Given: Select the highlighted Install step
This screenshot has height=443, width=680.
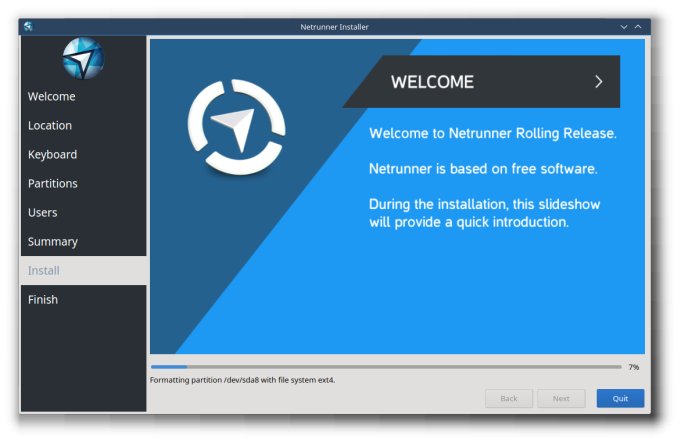Looking at the screenshot, I should click(x=83, y=270).
